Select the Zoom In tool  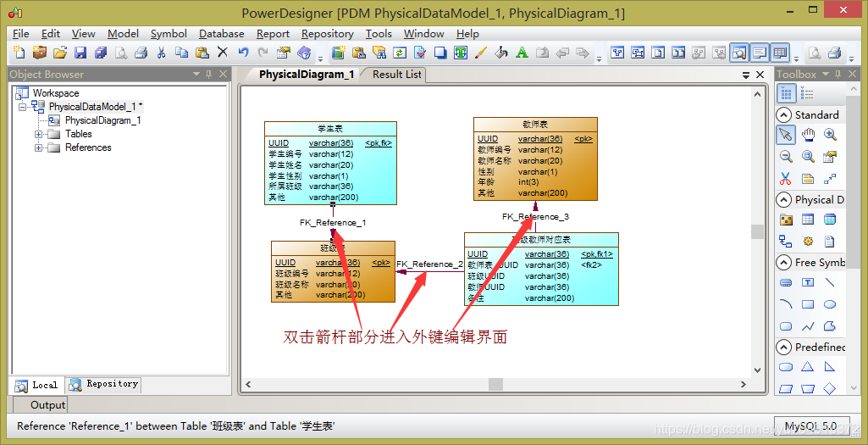[x=830, y=134]
